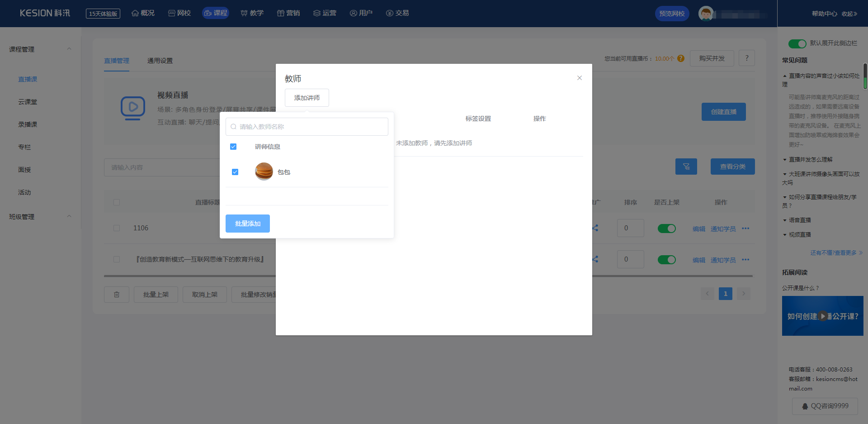The image size is (868, 424).
Task: Expand the 直播并发怎么理解 FAQ item
Action: (x=810, y=159)
